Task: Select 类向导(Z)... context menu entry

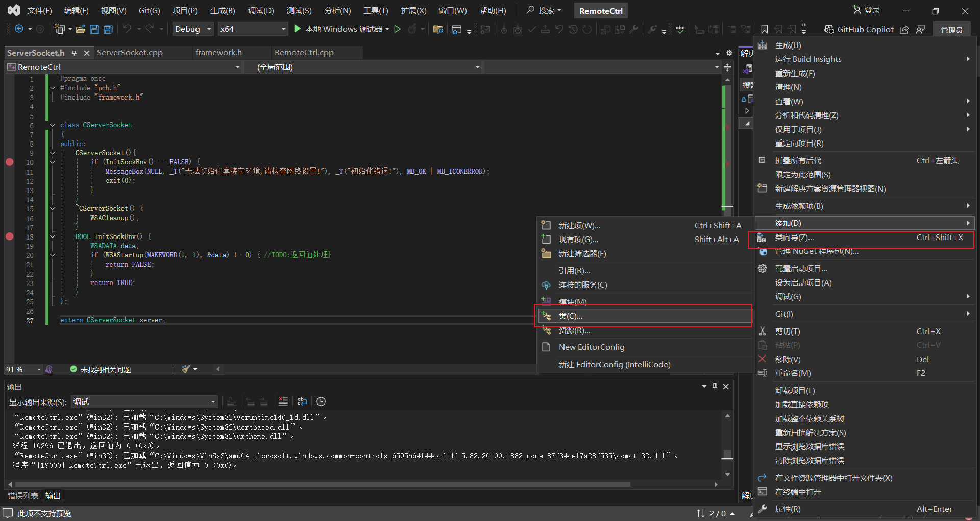Action: point(865,238)
